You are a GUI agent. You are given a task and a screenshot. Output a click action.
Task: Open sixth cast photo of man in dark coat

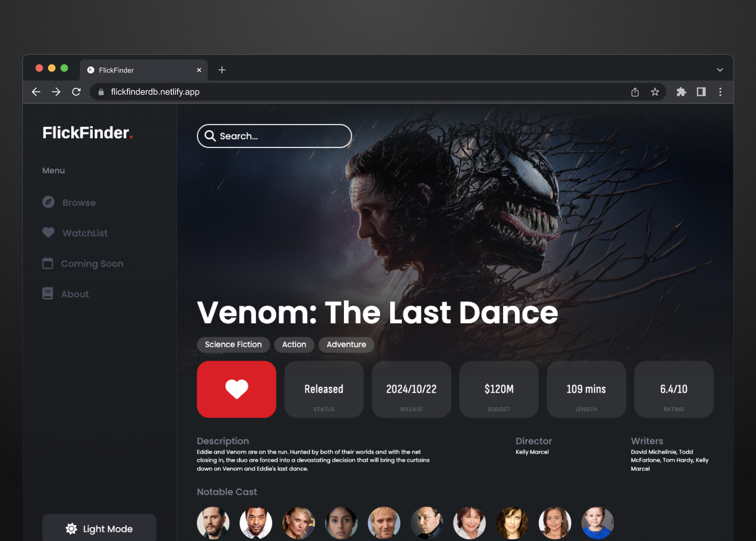426,523
